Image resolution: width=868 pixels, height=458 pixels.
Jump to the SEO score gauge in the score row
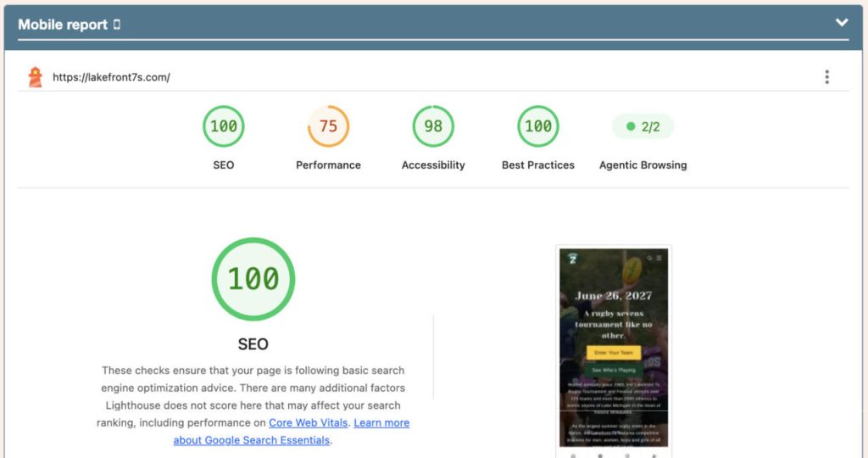click(x=224, y=126)
